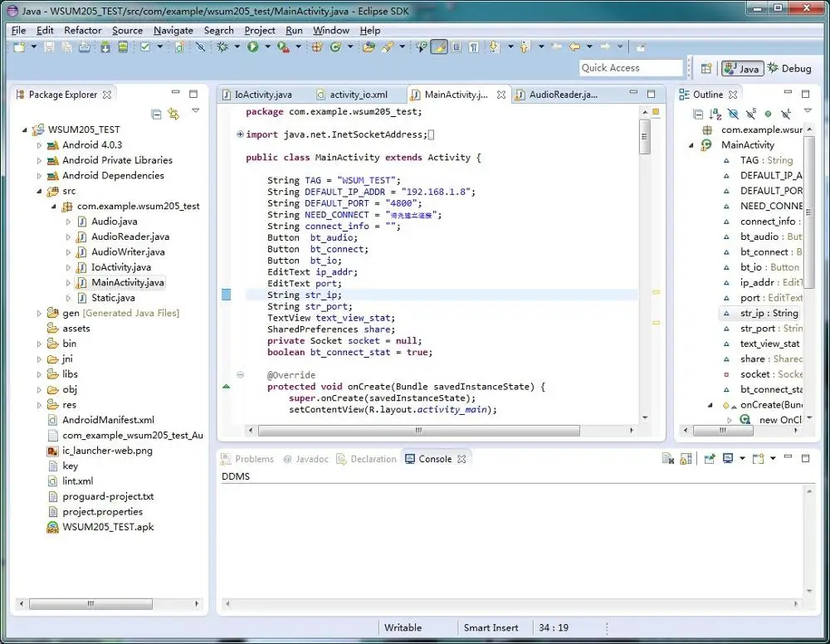Click the Package Explorer horizontal scrollbar
Image resolution: width=830 pixels, height=644 pixels.
tap(90, 604)
